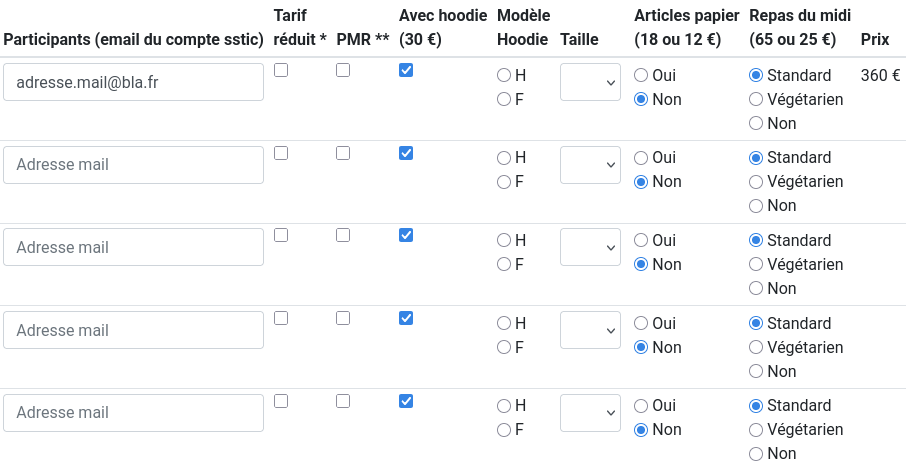Tick PMR checkbox in third row
The width and height of the screenshot is (908, 463).
point(343,235)
